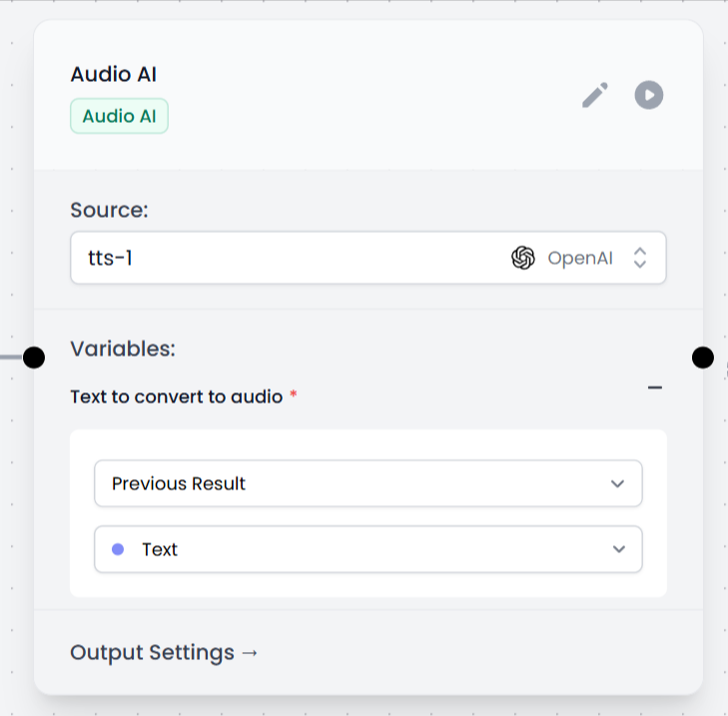This screenshot has height=716, width=728.
Task: Click the pencil edit icon
Action: (x=595, y=96)
